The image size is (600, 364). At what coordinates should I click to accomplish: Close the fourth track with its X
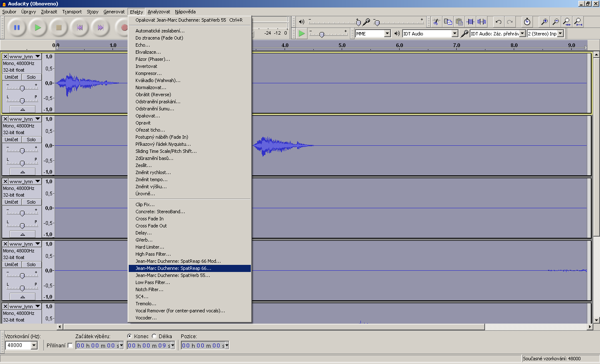pyautogui.click(x=5, y=244)
